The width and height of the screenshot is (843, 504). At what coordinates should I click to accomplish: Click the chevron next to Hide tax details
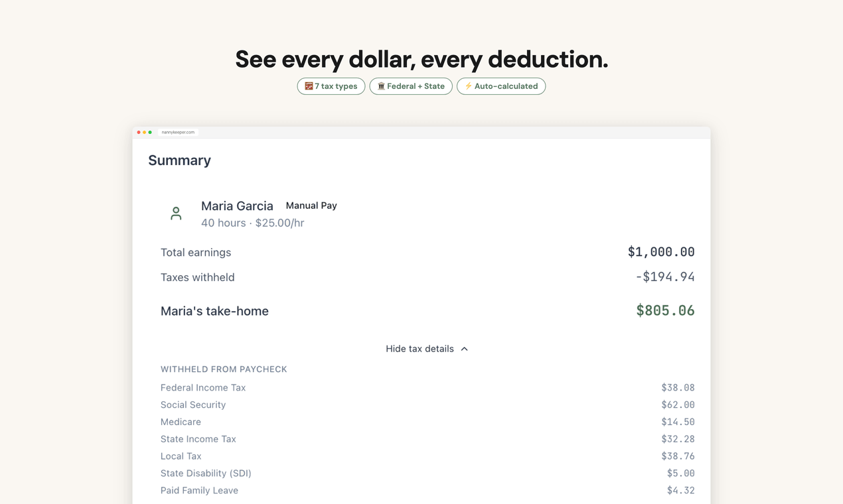pos(464,349)
